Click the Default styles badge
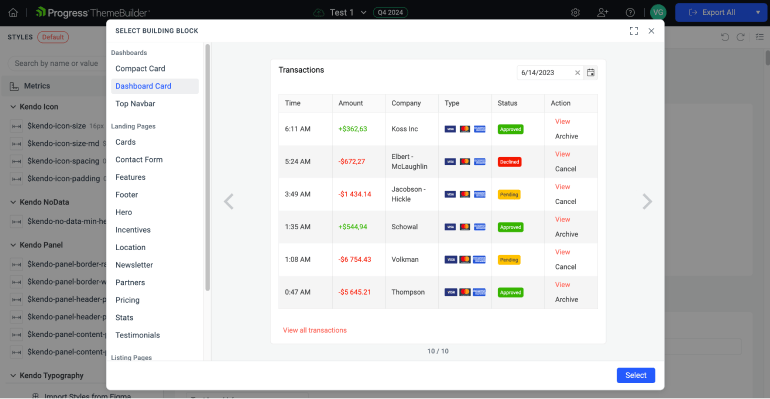This screenshot has height=399, width=770. coord(53,37)
